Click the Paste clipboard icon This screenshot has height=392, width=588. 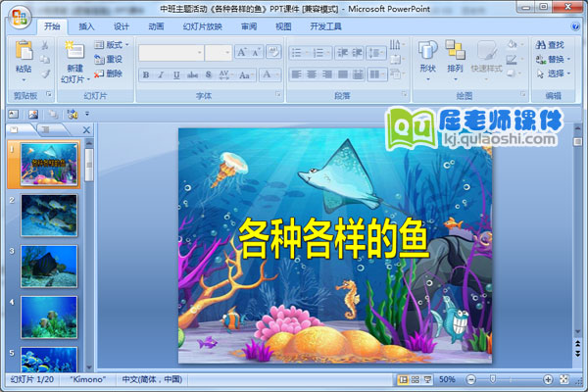coord(24,51)
